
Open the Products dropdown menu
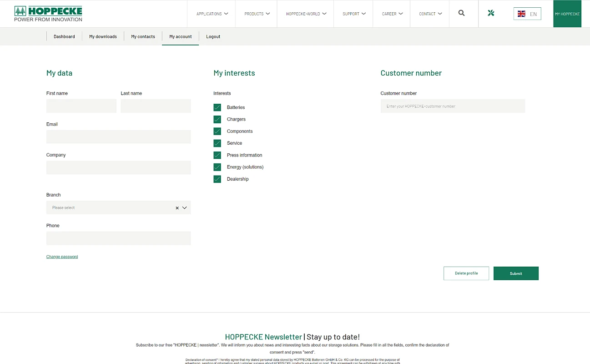[x=257, y=14]
